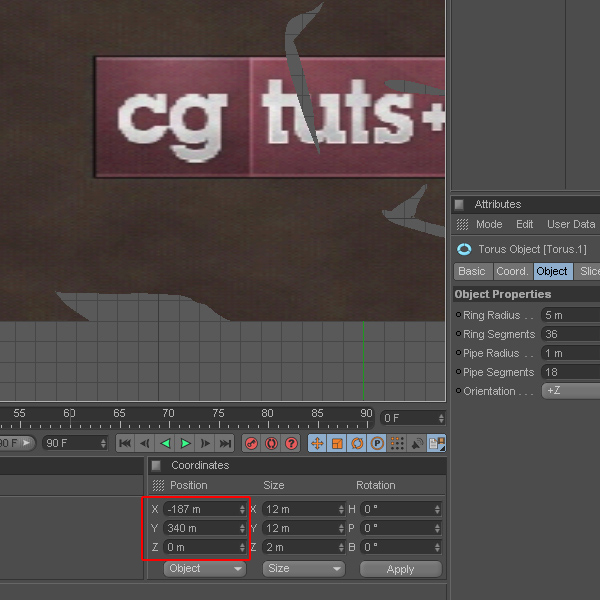
Task: Toggle the animation dot next to Pipe Radius
Action: click(x=458, y=352)
